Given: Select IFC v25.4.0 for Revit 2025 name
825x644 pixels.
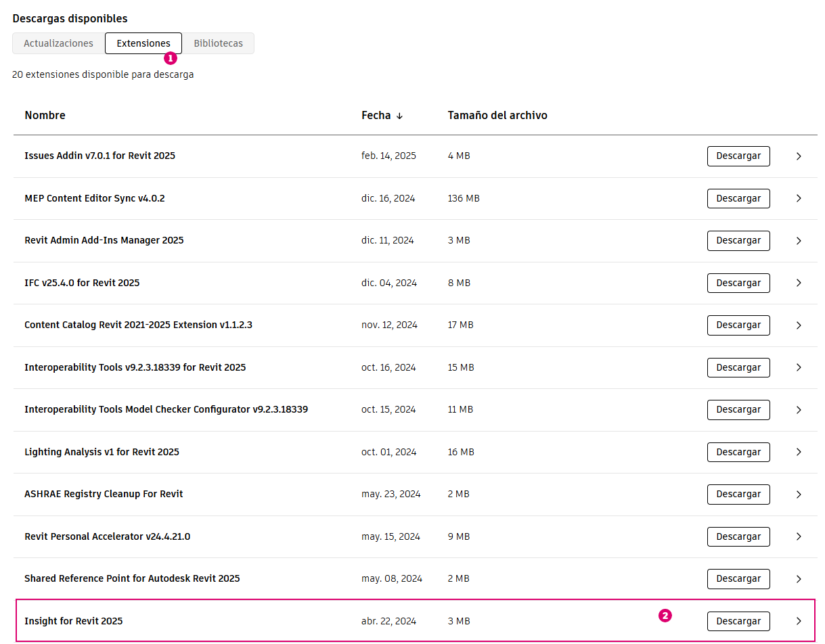Looking at the screenshot, I should (x=82, y=283).
